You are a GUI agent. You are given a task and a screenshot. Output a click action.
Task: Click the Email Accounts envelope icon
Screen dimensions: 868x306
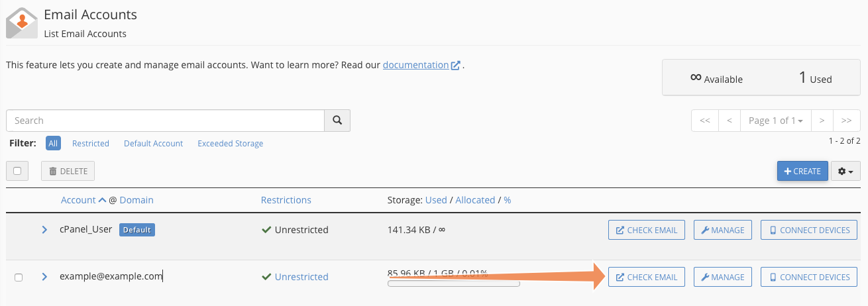click(x=21, y=23)
